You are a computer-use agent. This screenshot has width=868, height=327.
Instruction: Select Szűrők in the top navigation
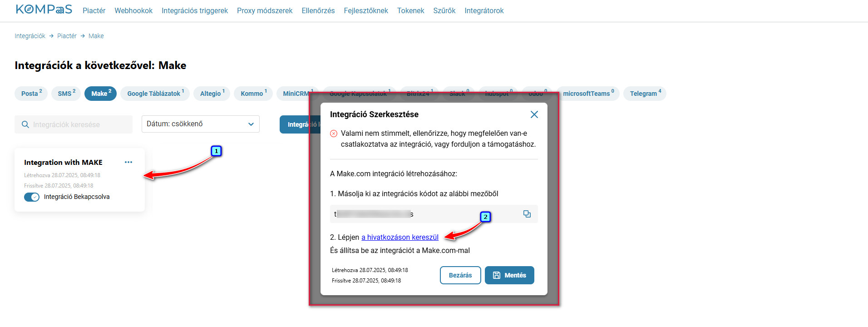click(444, 10)
